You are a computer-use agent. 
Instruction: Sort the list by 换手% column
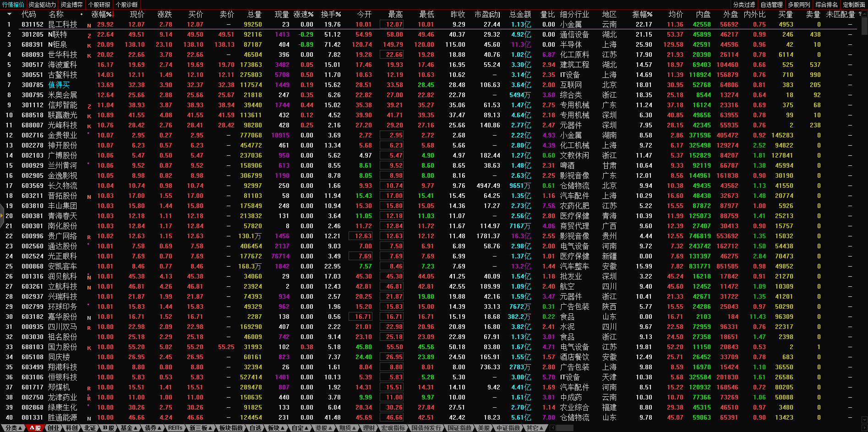point(331,14)
